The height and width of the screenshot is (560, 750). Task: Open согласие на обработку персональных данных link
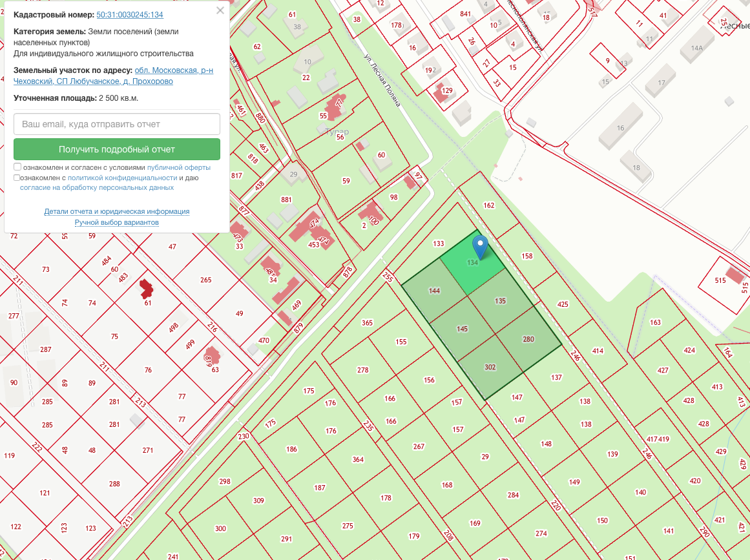point(97,187)
